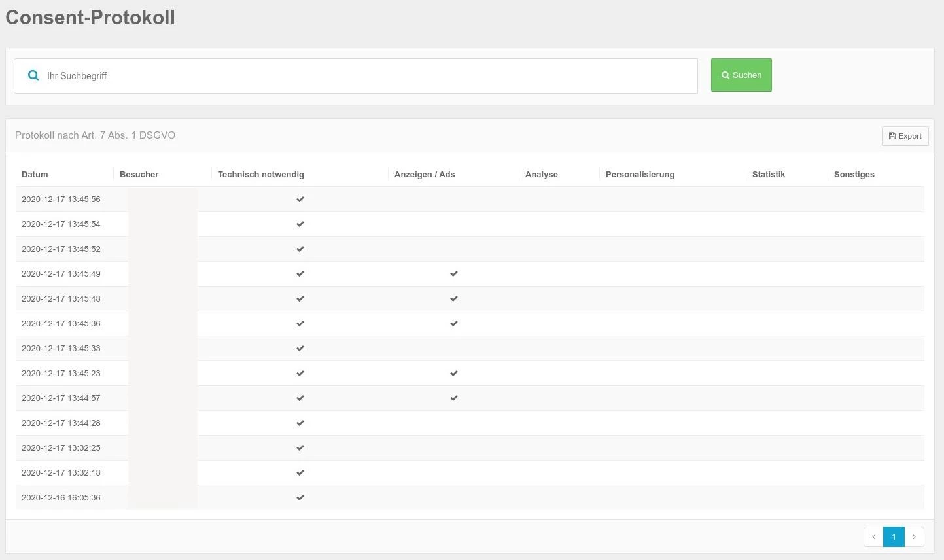Click Analyse column header
Screen dimensions: 944x560
pyautogui.click(x=541, y=175)
